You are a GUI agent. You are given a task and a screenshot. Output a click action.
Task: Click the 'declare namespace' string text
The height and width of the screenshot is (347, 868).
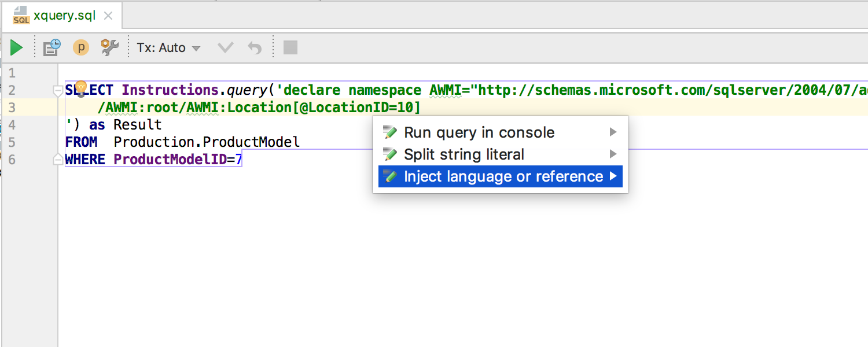click(352, 90)
